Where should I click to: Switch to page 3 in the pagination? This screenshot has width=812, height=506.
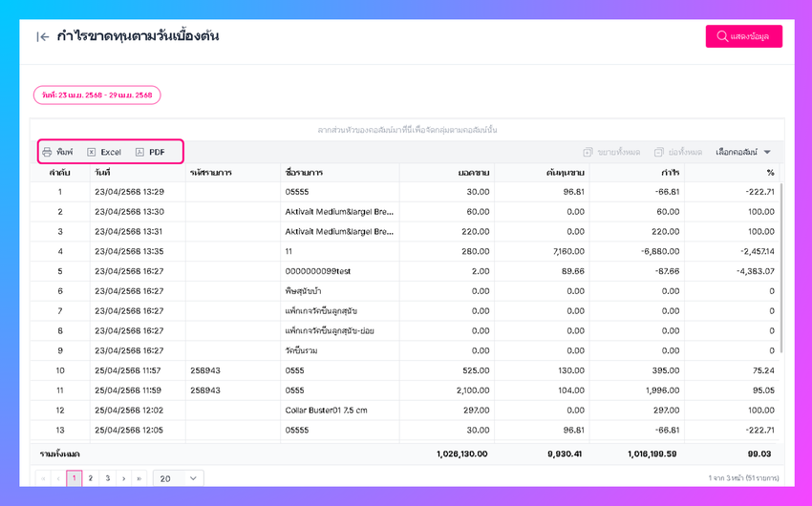(x=108, y=478)
